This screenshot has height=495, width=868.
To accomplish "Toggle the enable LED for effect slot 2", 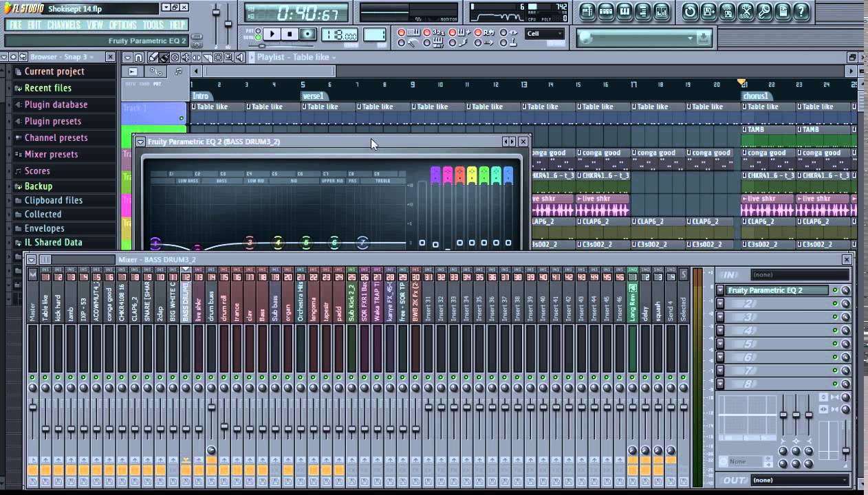I will click(x=835, y=304).
